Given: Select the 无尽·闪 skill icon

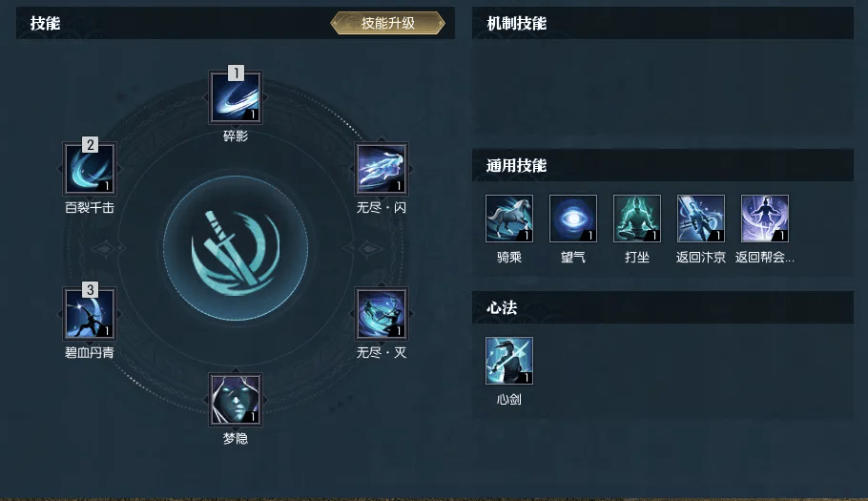Looking at the screenshot, I should tap(381, 169).
